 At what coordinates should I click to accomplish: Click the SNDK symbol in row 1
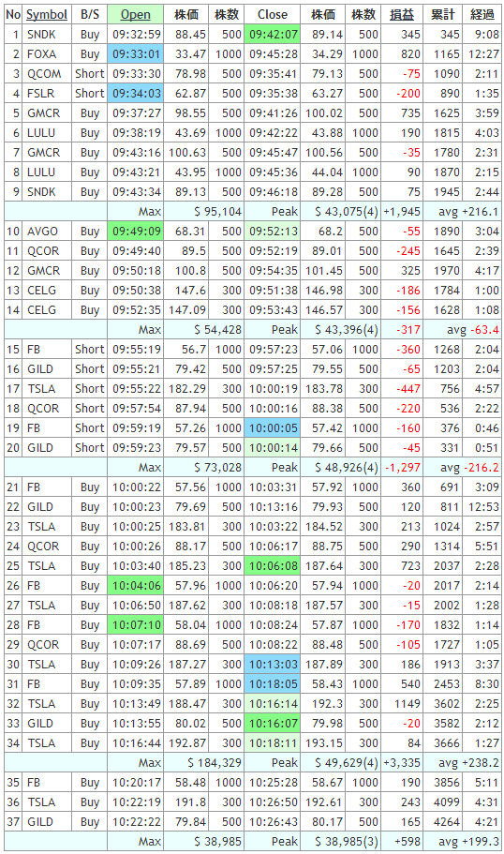[x=41, y=35]
